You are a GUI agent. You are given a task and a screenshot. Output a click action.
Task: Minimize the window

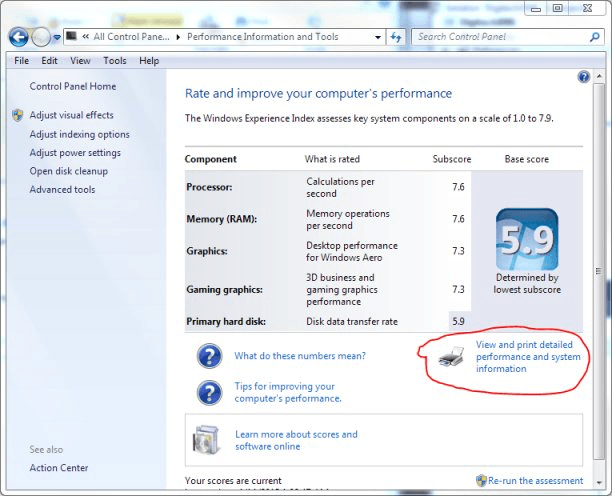[536, 9]
